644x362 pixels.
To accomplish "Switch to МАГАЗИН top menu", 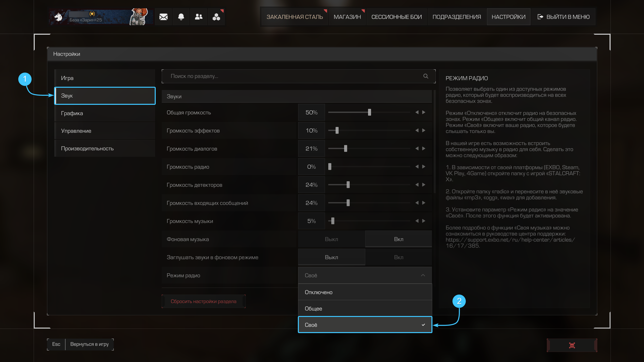I will pyautogui.click(x=347, y=17).
